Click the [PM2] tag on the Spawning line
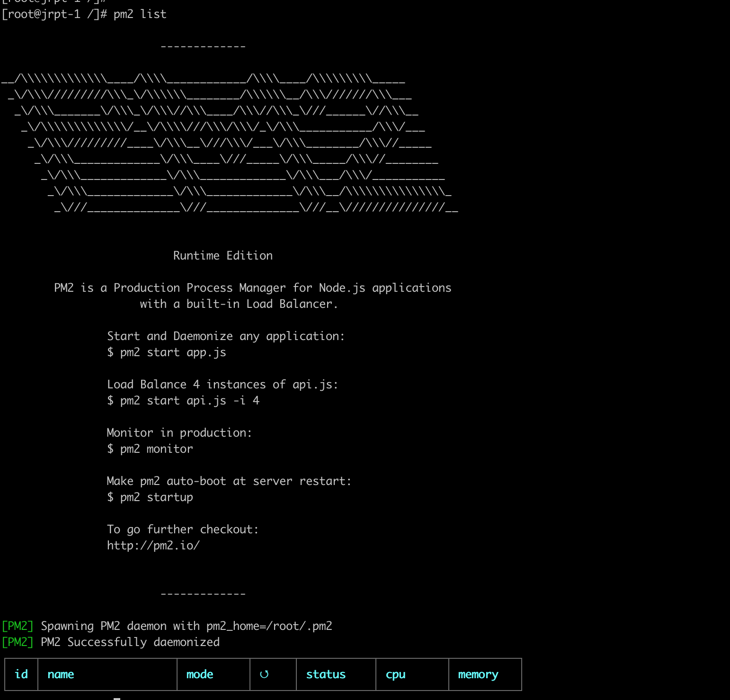Viewport: 730px width, 700px height. point(18,626)
